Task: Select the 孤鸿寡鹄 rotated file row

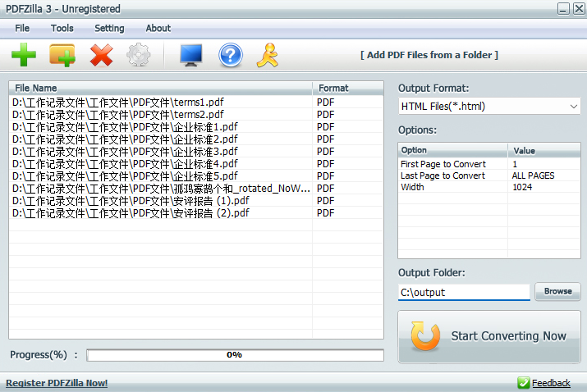Action: [196, 188]
